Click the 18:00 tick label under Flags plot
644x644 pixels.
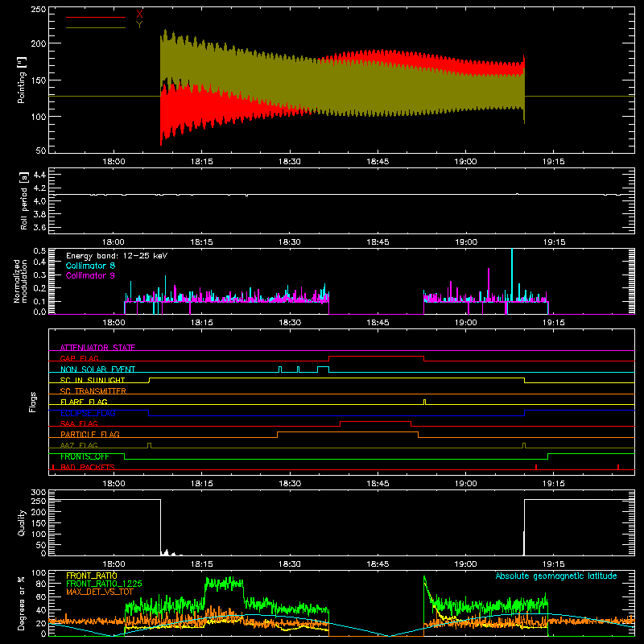click(x=114, y=484)
